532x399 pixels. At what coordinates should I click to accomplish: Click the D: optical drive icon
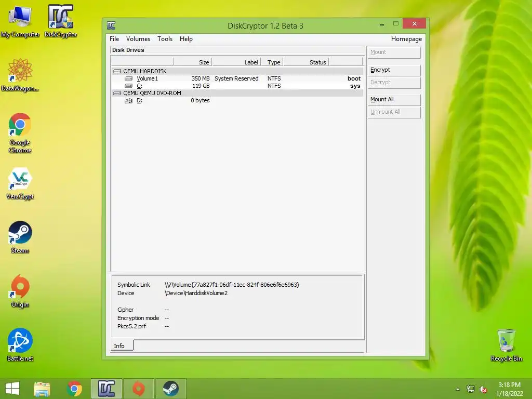click(x=129, y=101)
